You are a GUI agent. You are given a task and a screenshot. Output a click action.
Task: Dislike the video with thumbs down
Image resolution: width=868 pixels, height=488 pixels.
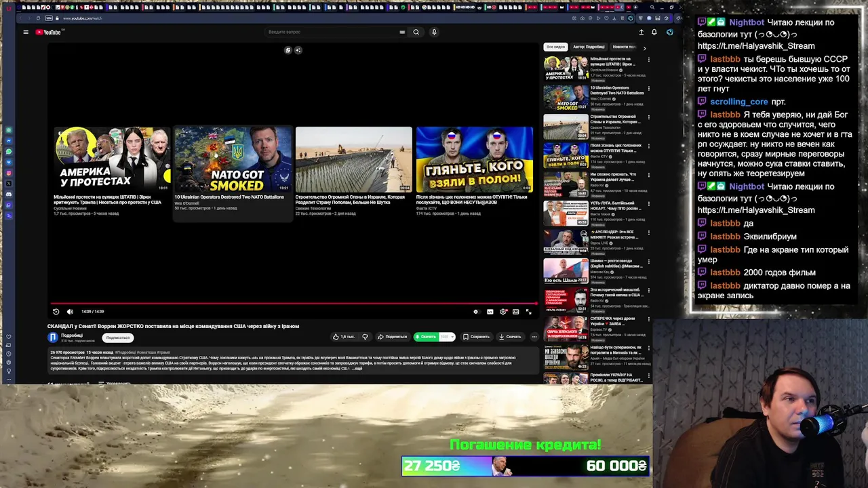(x=365, y=337)
